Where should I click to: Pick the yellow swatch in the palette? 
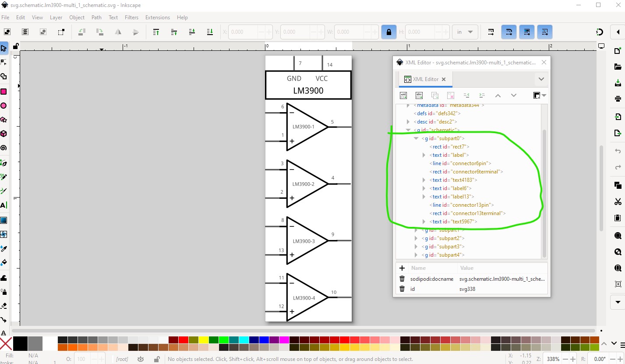point(204,340)
